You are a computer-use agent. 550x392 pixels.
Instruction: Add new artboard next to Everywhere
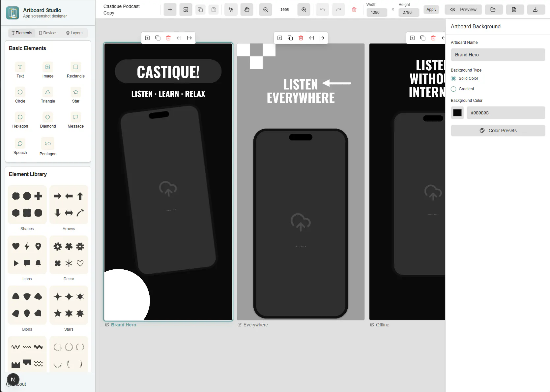[x=280, y=38]
